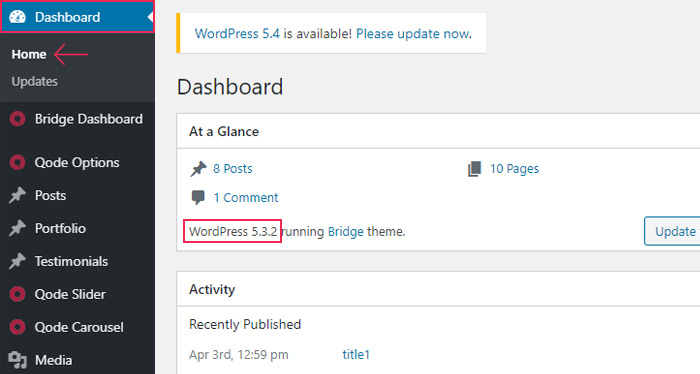Click the pages icon beside 10 Pages

click(475, 169)
